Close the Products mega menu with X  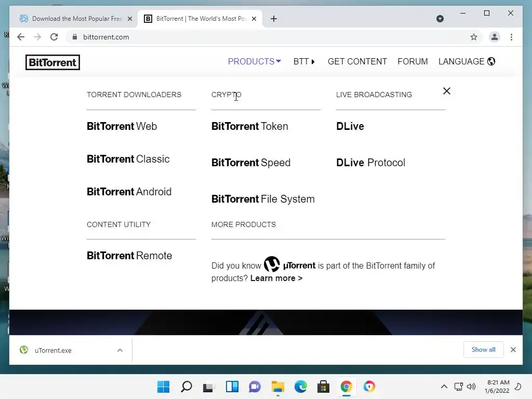tap(446, 91)
